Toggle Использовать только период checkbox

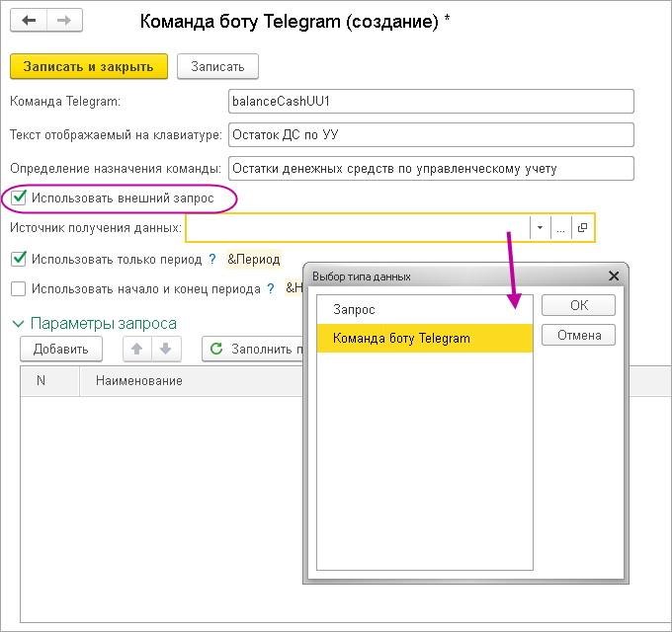click(19, 259)
